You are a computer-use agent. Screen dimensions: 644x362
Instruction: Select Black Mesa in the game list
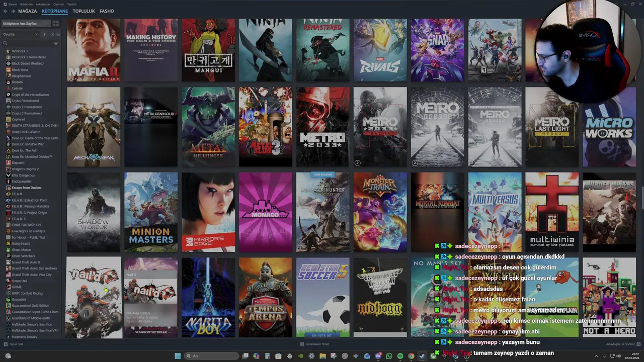click(20, 70)
